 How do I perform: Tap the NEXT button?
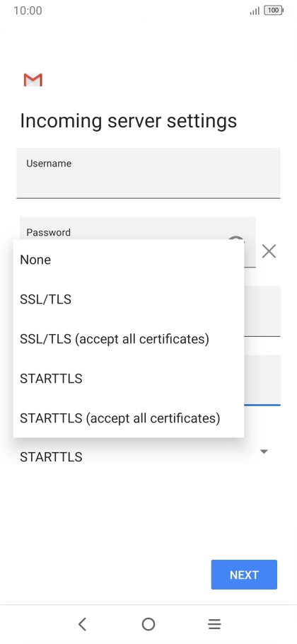244,575
